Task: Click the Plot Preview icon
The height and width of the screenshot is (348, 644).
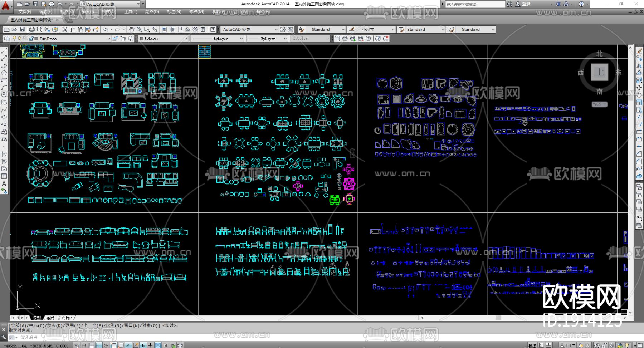Action: [39, 29]
